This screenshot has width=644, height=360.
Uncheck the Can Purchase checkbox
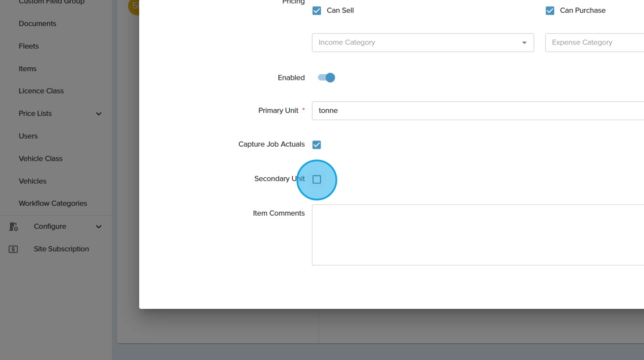550,10
